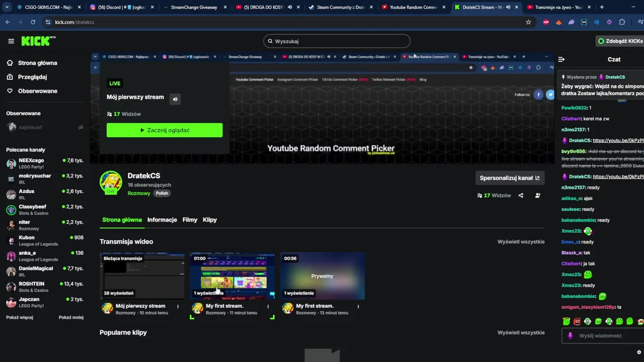Open Przeglądaj in the sidebar

pyautogui.click(x=27, y=77)
